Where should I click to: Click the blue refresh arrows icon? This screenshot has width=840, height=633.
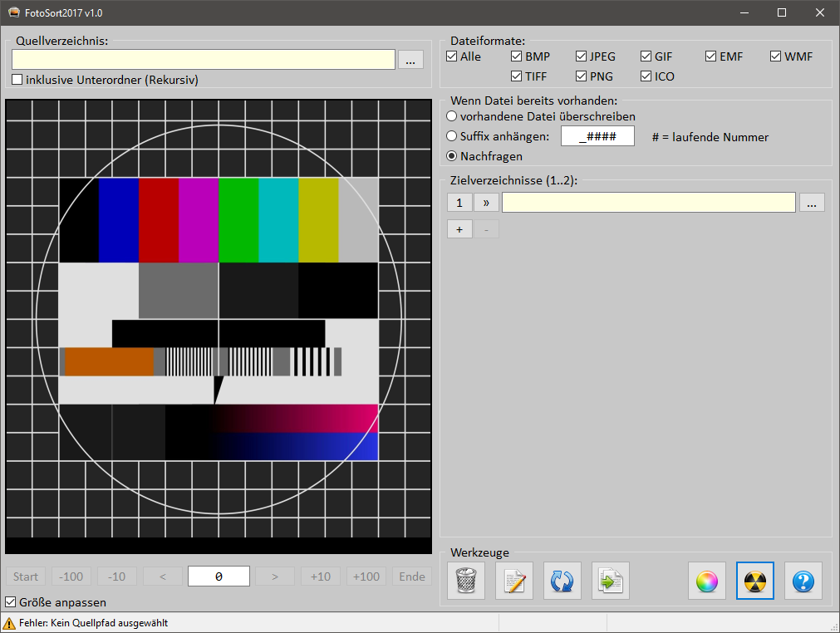click(562, 581)
